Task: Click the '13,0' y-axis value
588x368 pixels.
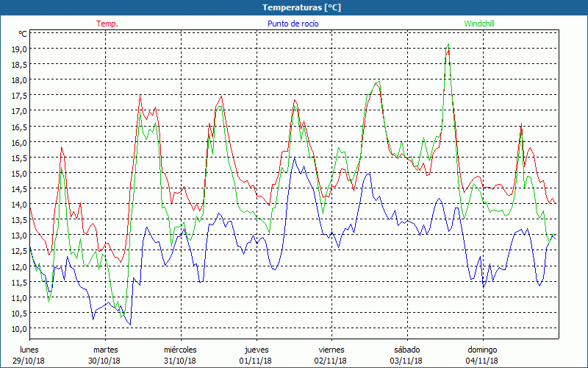Action: pyautogui.click(x=20, y=236)
